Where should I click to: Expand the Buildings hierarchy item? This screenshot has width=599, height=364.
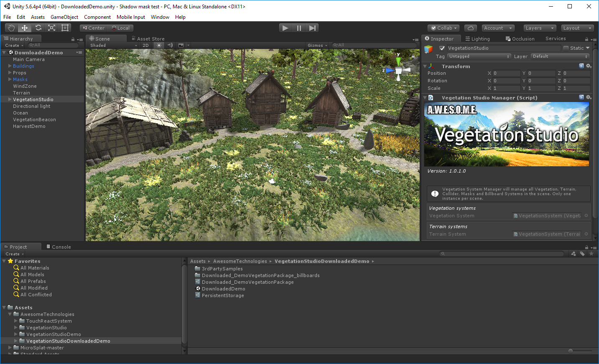(x=10, y=66)
